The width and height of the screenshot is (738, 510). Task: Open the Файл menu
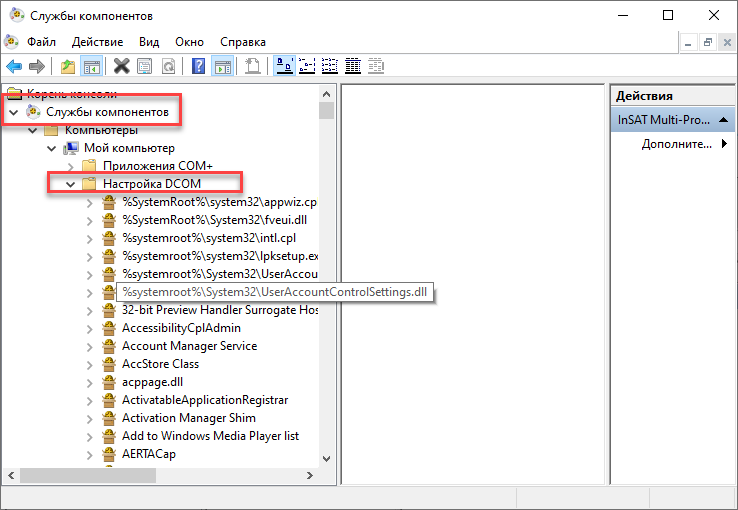(x=41, y=42)
